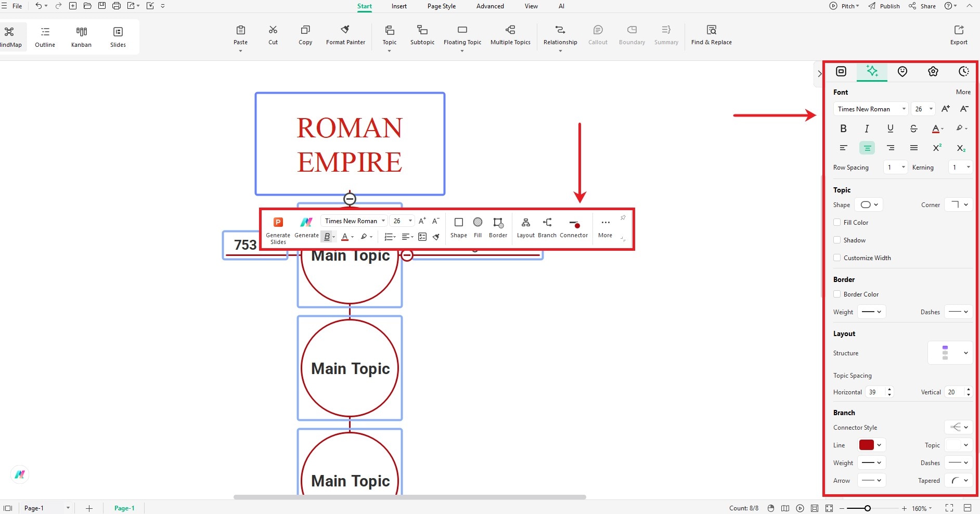Click Generate Slides in floating toolbar
Screen dimensions: 980x514
[278, 230]
